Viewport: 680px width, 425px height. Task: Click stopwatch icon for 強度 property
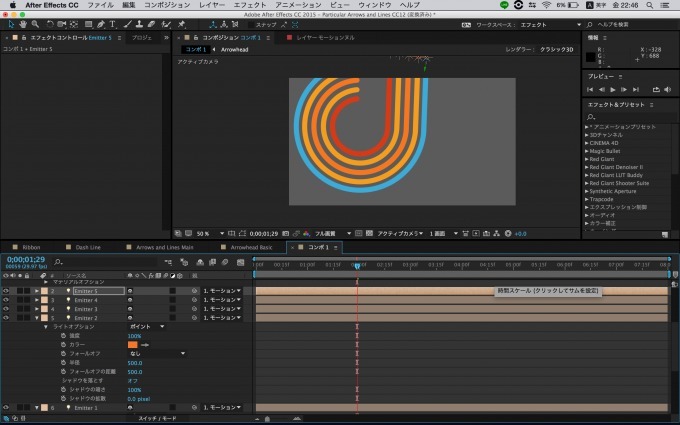click(x=62, y=335)
